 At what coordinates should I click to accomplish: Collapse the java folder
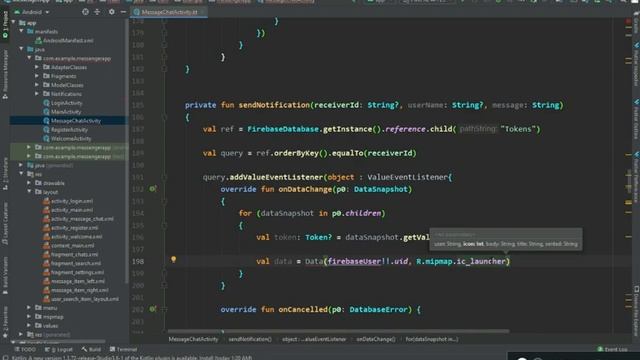(x=21, y=49)
